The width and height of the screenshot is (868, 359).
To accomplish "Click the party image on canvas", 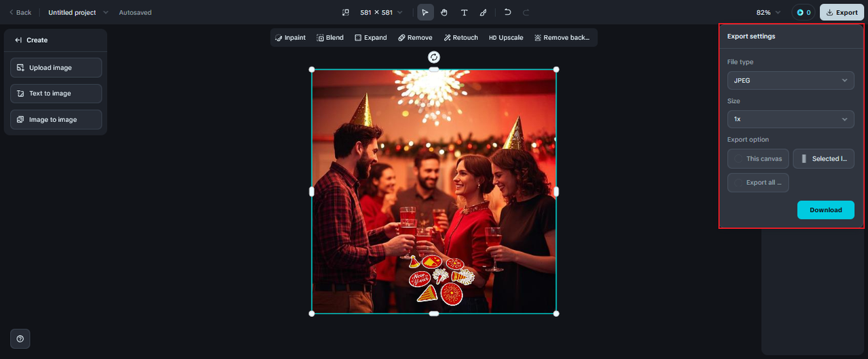I will coord(434,191).
